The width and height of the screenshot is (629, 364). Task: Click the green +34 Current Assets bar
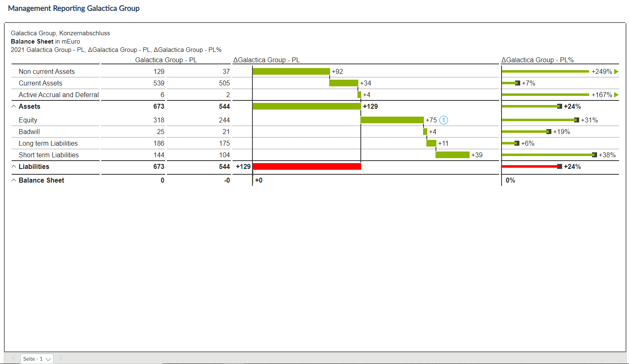pyautogui.click(x=344, y=83)
